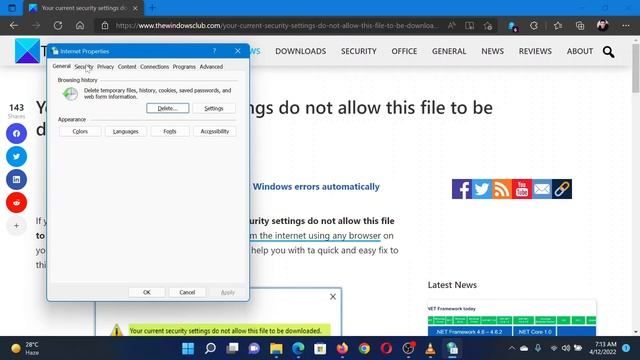Go to the Home page icon
The width and height of the screenshot is (640, 360).
pos(80,25)
